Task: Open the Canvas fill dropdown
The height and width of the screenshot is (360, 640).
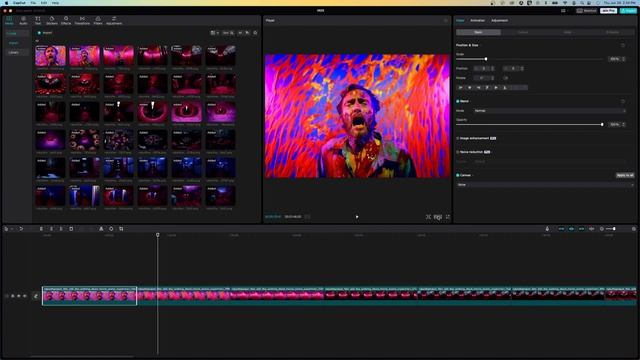Action: click(x=545, y=185)
